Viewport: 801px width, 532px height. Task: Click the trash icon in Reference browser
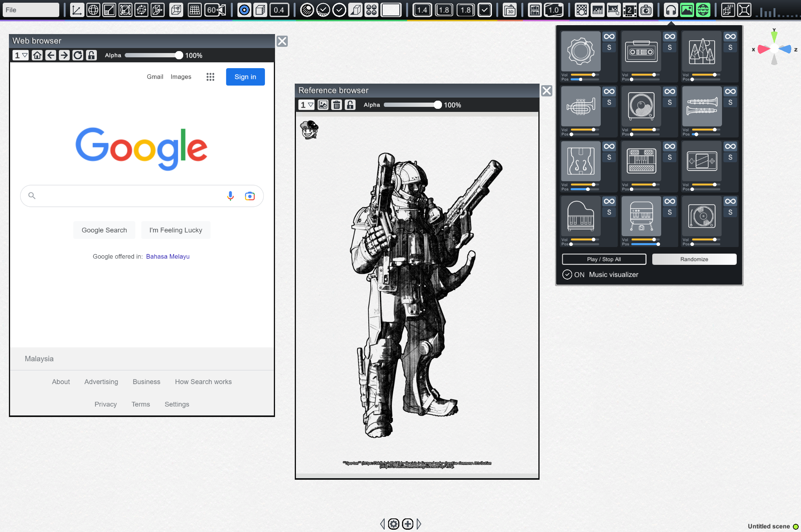pyautogui.click(x=337, y=105)
